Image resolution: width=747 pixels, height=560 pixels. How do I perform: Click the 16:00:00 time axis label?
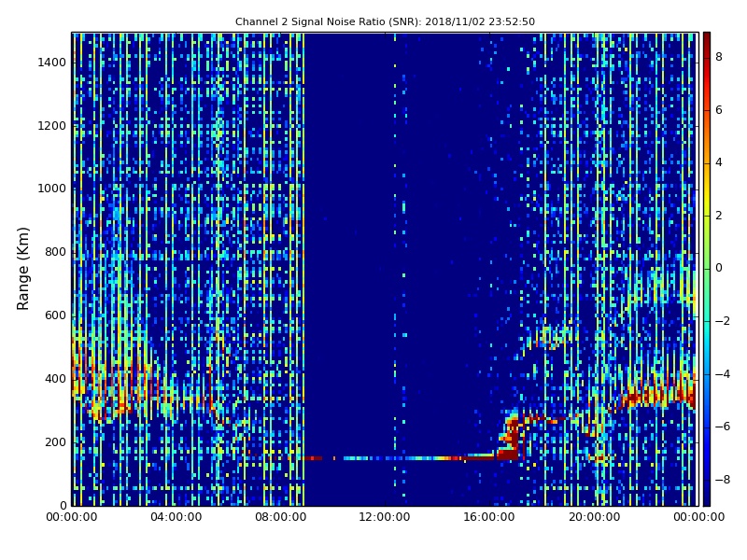(489, 517)
